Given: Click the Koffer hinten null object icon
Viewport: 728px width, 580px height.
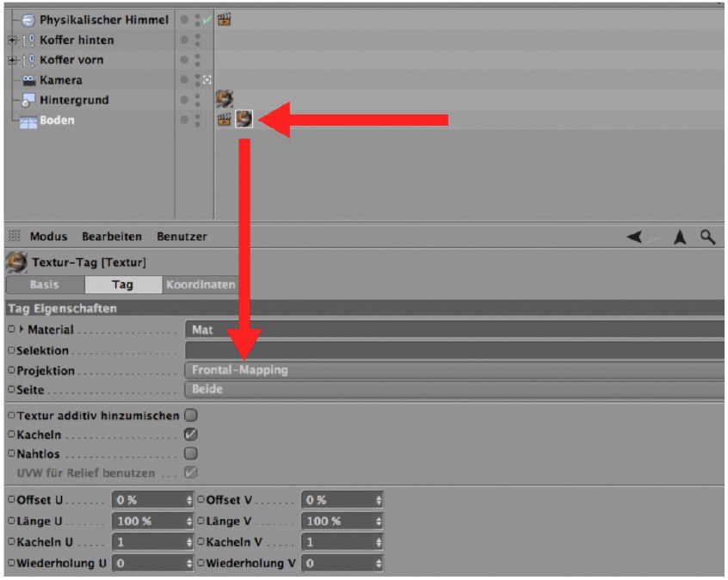Looking at the screenshot, I should point(28,40).
